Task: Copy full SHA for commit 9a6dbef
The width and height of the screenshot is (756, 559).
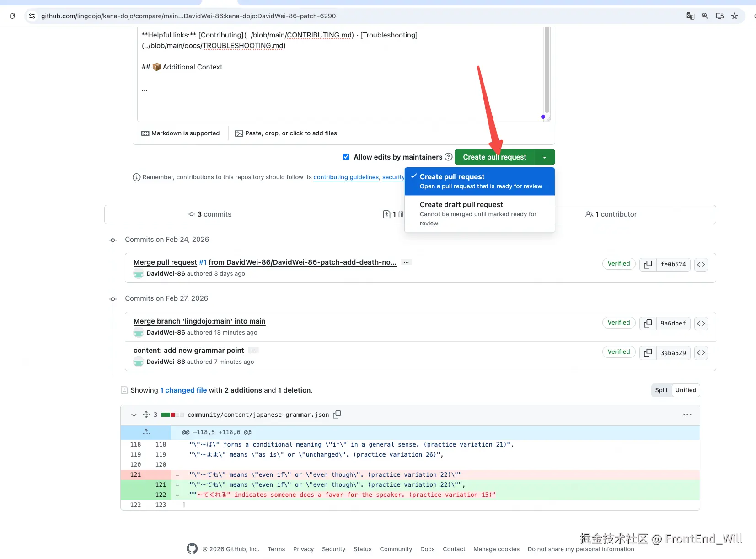Action: pos(648,324)
